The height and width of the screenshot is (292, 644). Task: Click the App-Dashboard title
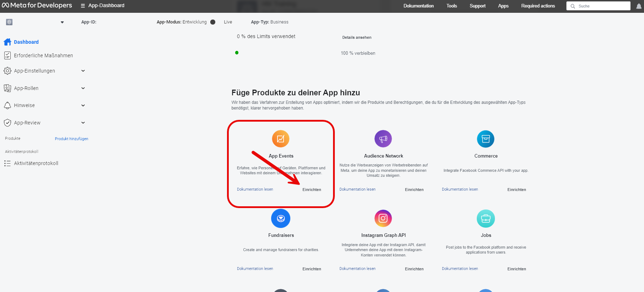(106, 5)
